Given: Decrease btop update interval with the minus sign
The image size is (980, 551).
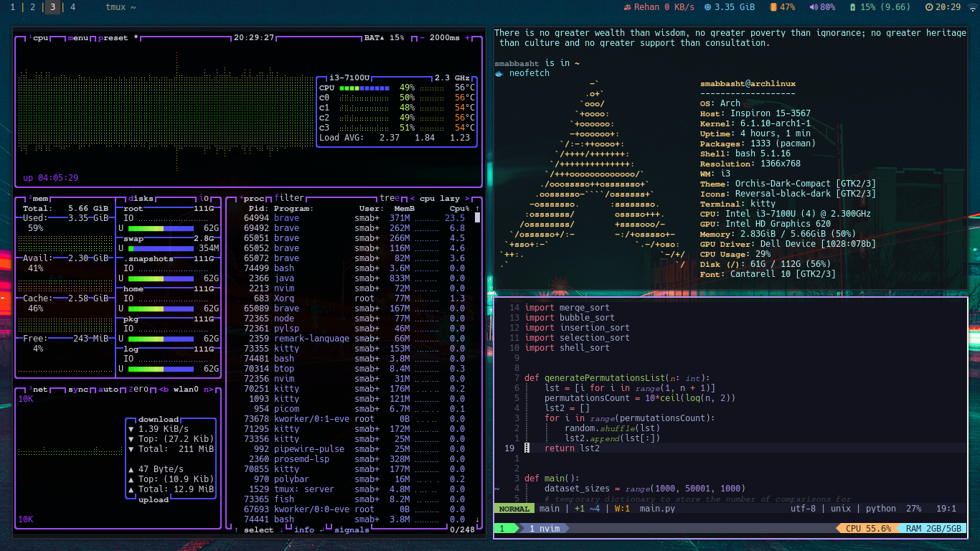Looking at the screenshot, I should pyautogui.click(x=422, y=37).
